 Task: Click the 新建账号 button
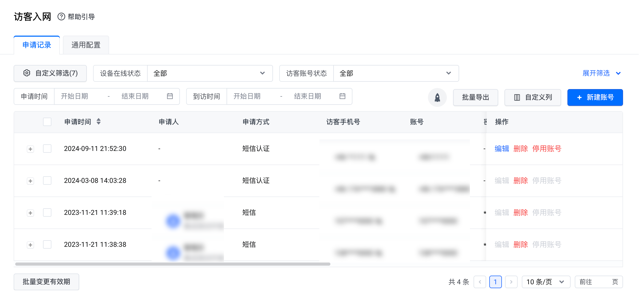(x=595, y=97)
